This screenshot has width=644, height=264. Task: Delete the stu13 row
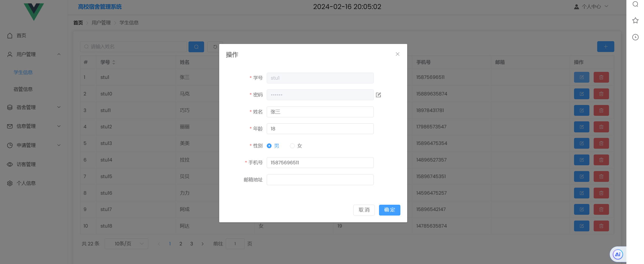(601, 143)
